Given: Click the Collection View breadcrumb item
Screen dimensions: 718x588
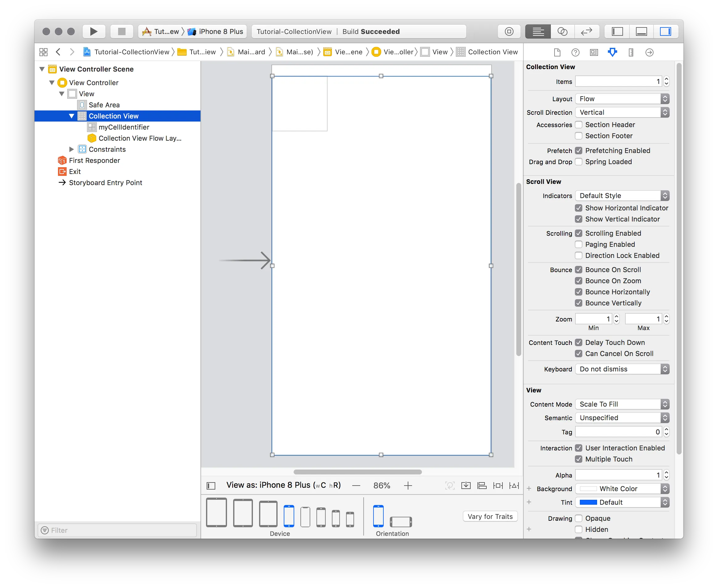Looking at the screenshot, I should point(492,52).
